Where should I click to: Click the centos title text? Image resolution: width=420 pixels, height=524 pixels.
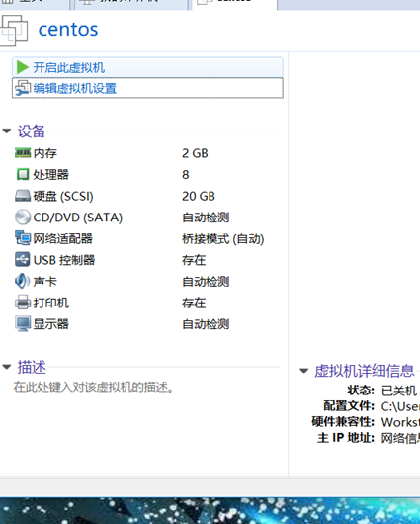pos(68,30)
